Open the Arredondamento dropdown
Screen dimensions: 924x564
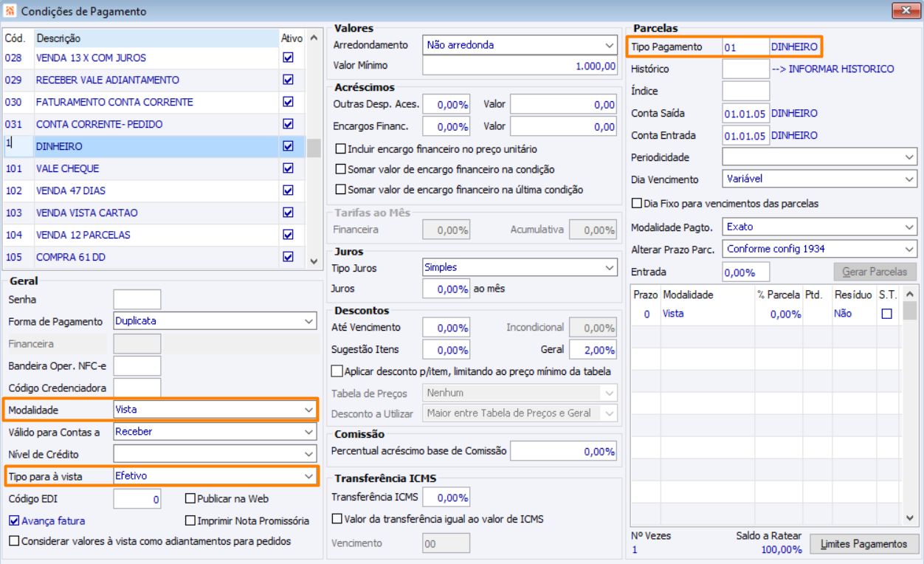[x=609, y=45]
